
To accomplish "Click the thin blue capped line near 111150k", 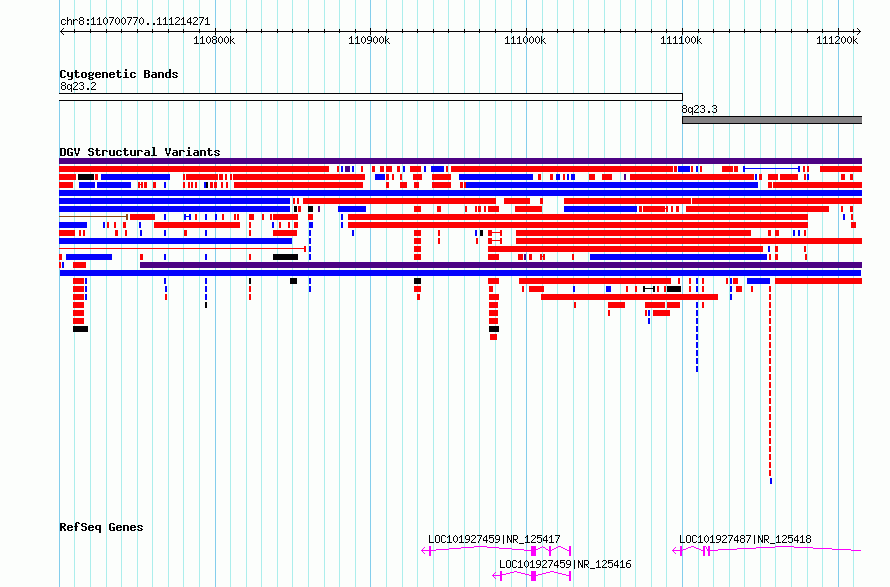I will coord(771,169).
